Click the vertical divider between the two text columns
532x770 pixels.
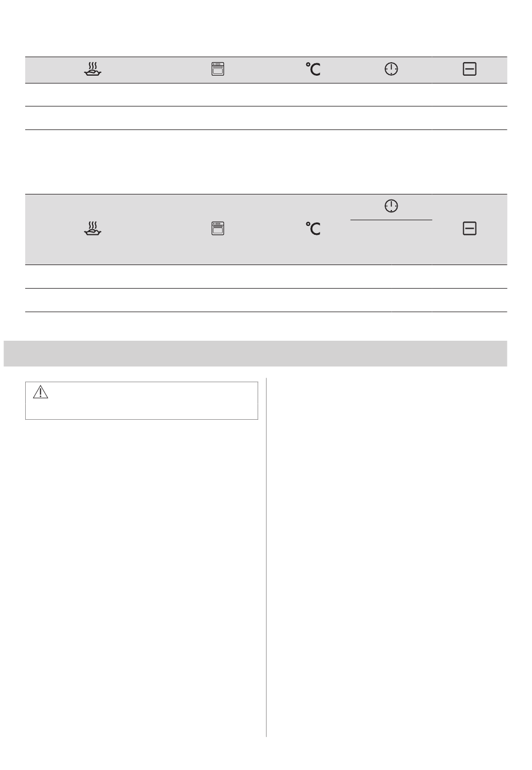(267, 557)
